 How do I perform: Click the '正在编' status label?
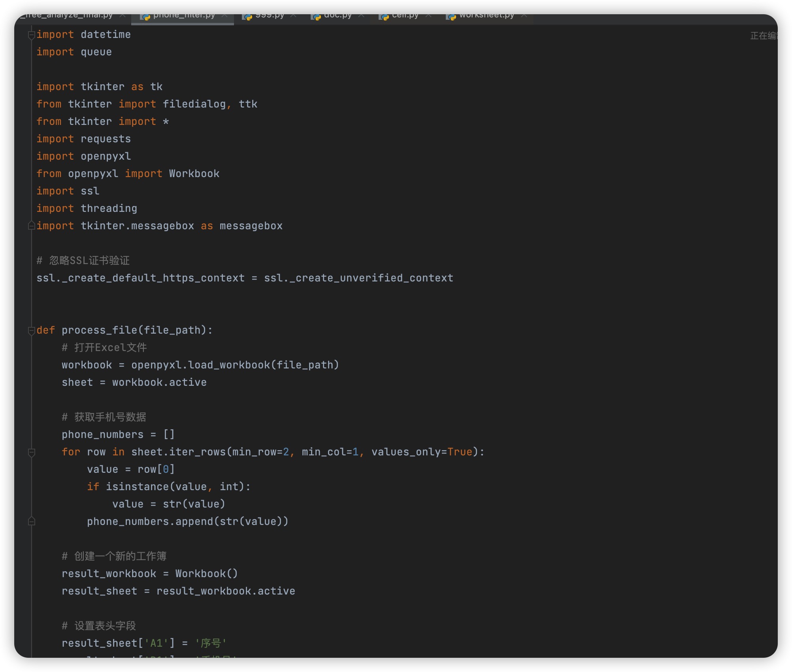[x=764, y=36]
